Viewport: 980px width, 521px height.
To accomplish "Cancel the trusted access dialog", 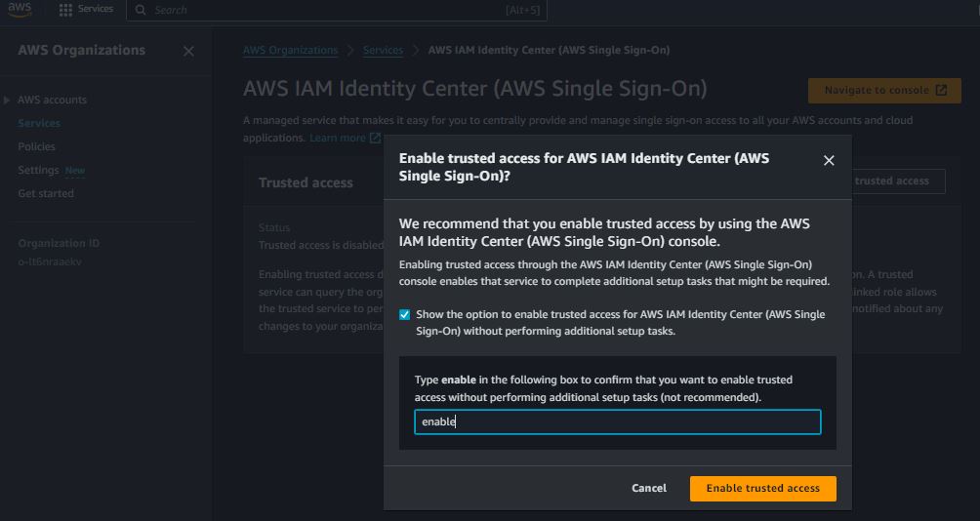I will click(649, 488).
